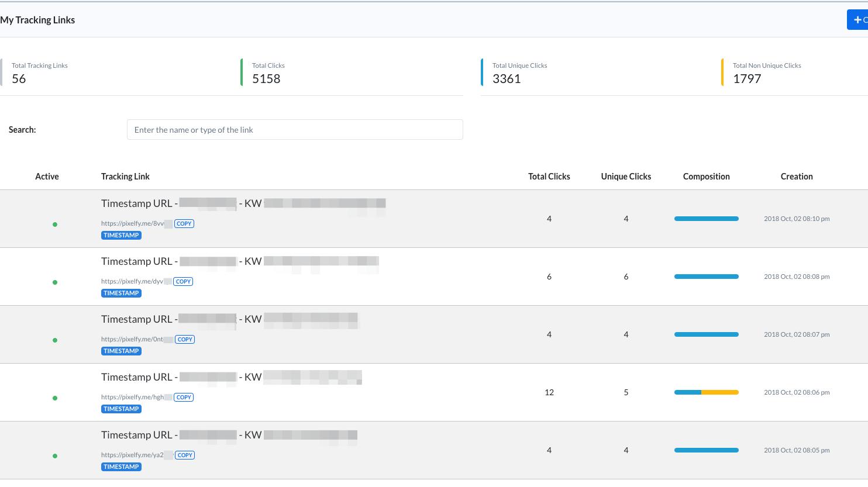Click the Tracking Link column header
The image size is (868, 487).
point(125,177)
